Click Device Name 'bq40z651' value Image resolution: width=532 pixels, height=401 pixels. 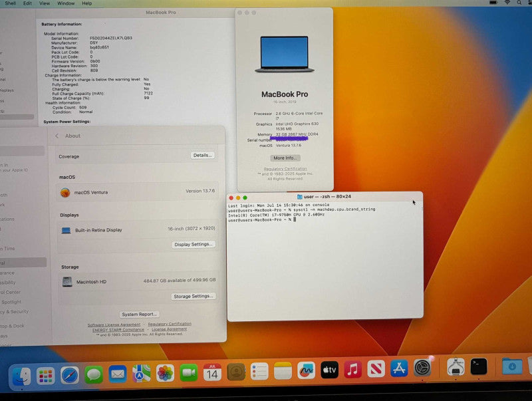(x=99, y=47)
